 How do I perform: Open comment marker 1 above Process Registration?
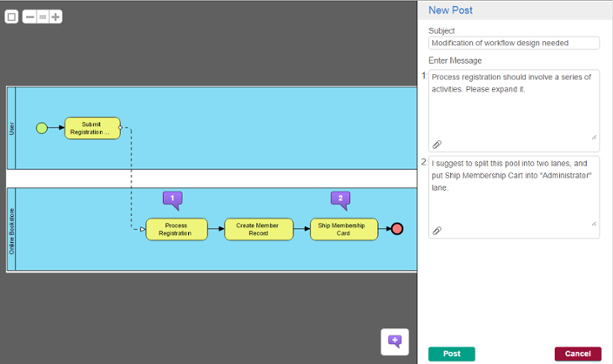click(x=172, y=200)
